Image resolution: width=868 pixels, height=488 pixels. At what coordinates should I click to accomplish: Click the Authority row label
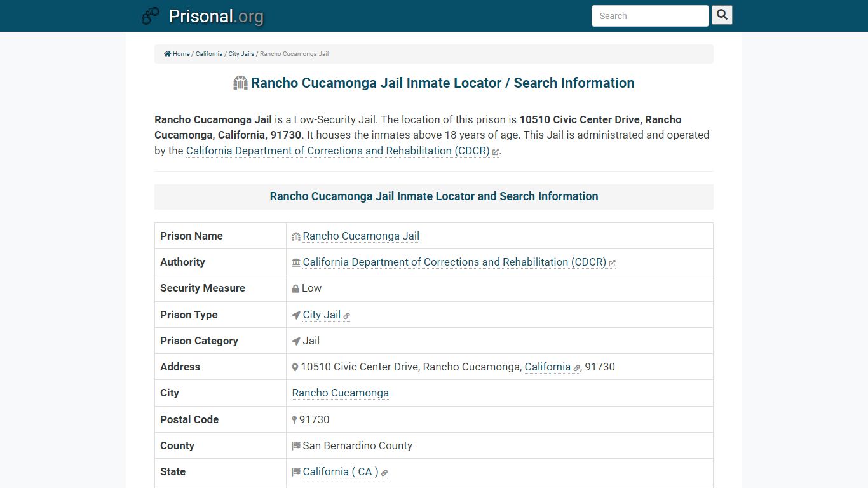click(182, 262)
